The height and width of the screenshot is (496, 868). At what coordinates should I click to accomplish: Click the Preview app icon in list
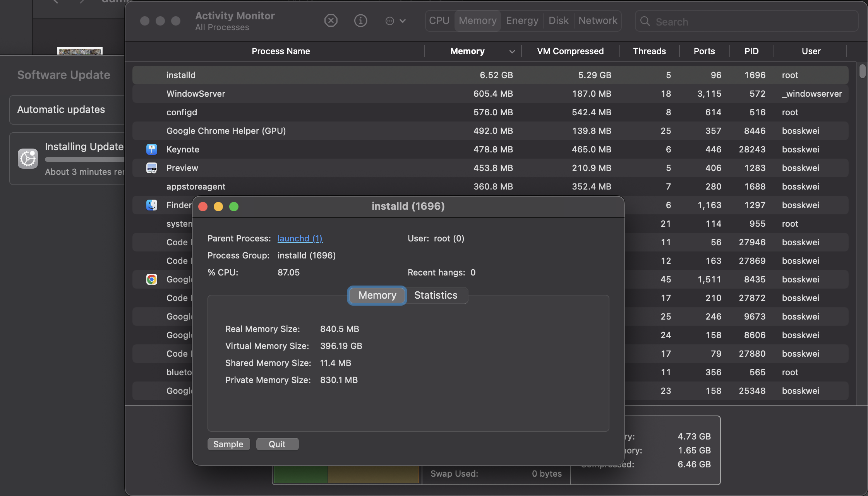tap(152, 168)
